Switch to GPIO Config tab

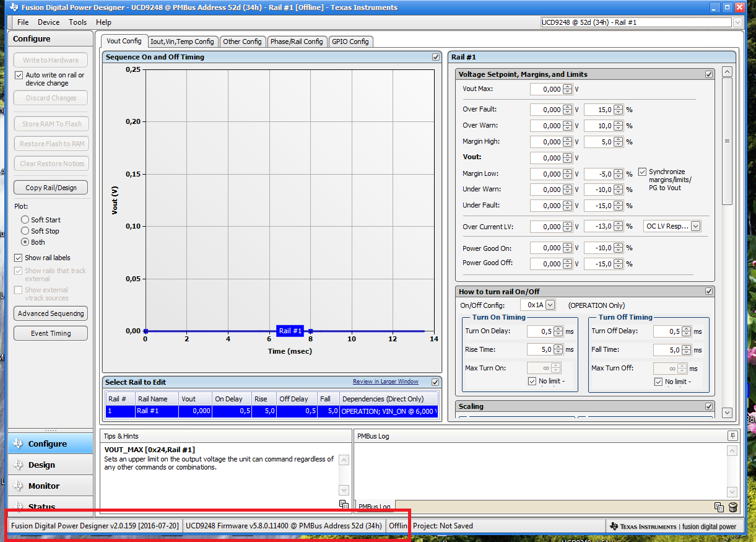point(350,42)
